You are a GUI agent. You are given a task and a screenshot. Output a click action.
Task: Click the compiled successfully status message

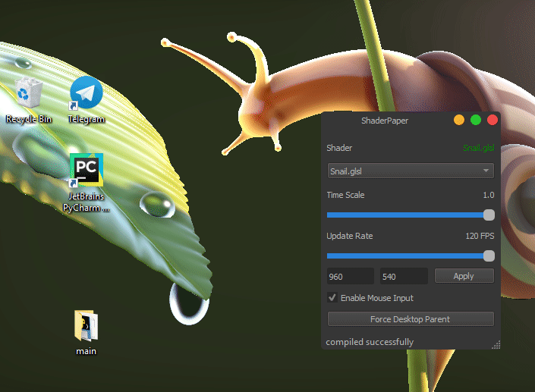click(370, 342)
